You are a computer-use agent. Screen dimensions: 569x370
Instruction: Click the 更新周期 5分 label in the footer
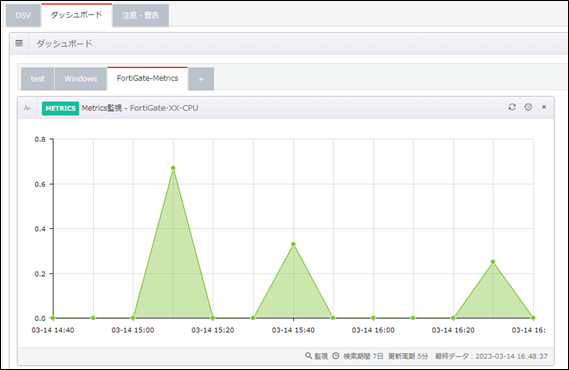pos(408,356)
